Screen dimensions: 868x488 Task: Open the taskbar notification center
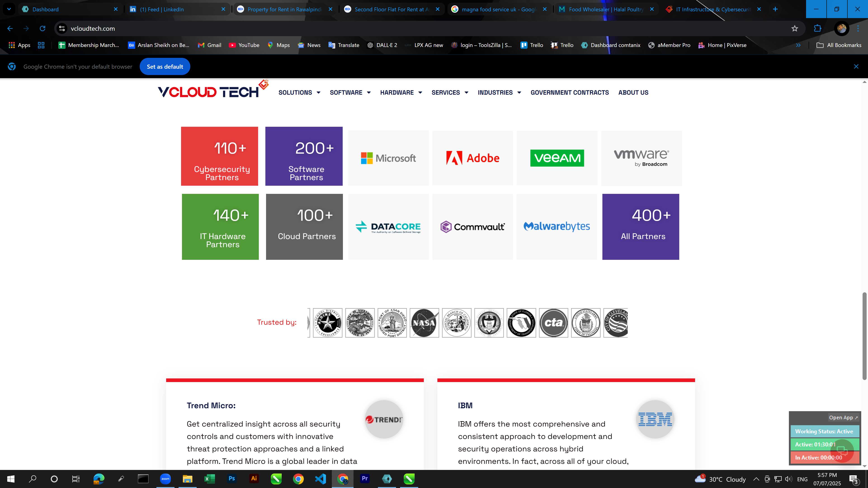coord(854,479)
